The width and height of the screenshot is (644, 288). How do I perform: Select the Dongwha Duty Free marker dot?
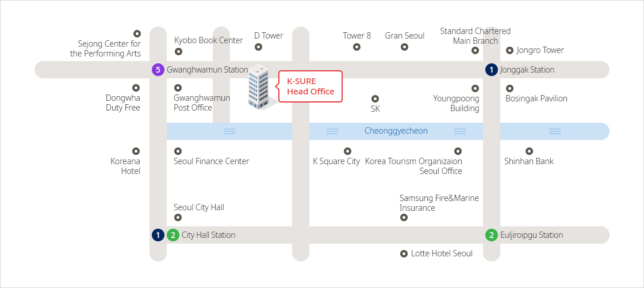click(136, 88)
